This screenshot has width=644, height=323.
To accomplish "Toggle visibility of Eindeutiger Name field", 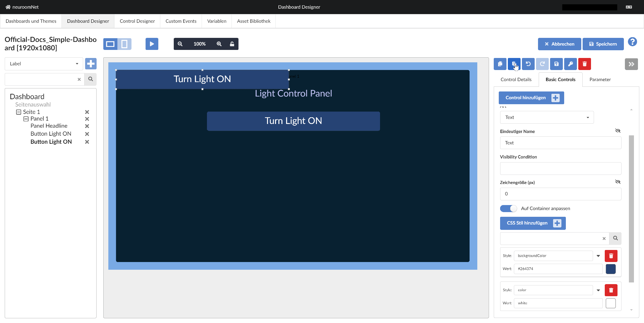I will click(x=618, y=131).
